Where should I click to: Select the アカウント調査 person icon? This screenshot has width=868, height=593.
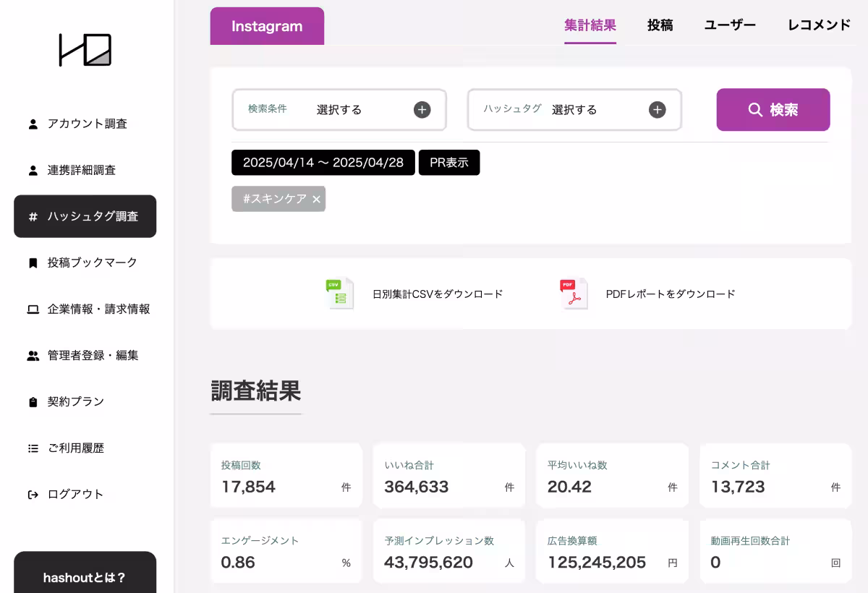(x=31, y=124)
